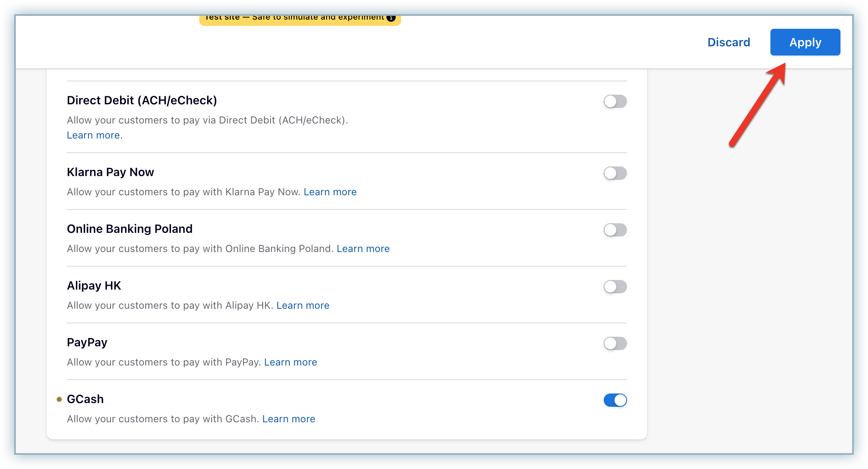
Task: Open Learn more link for Klarna Pay Now
Action: (330, 192)
